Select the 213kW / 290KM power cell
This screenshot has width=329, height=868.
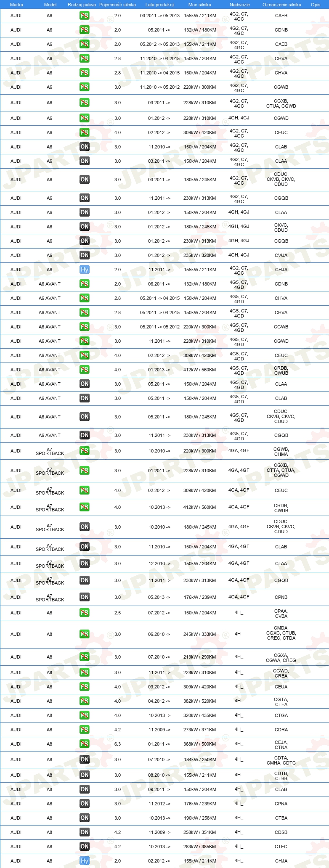tap(200, 657)
